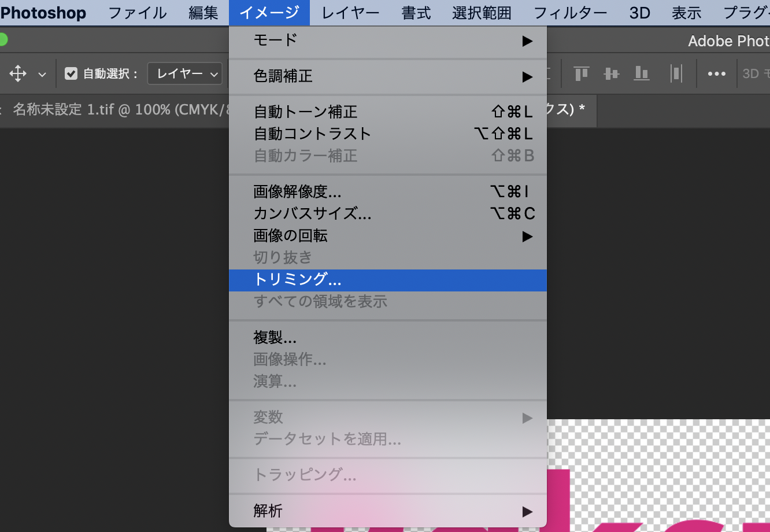Screen dimensions: 770x532
Task: Choose カンバスサイズ... menu item
Action: [x=387, y=213]
